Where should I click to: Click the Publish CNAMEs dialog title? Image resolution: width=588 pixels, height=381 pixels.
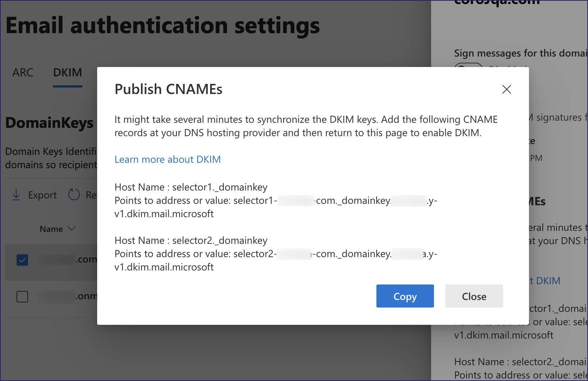coord(168,89)
